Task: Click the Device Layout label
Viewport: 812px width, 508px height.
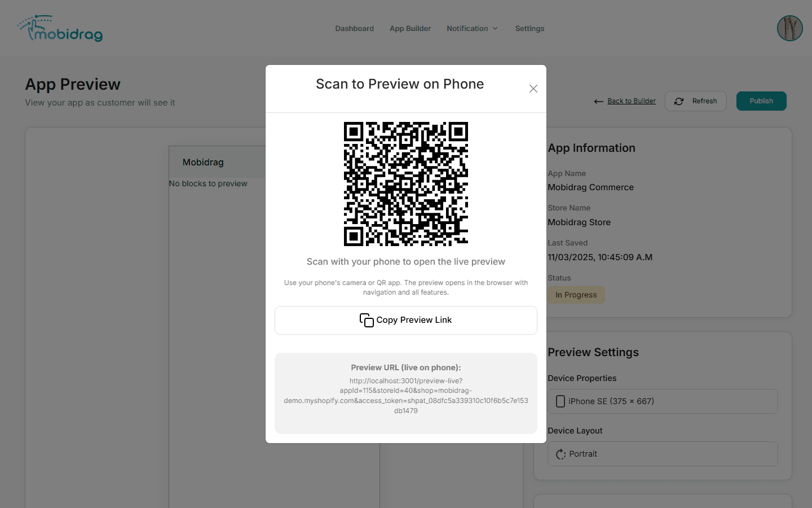Action: click(x=575, y=431)
